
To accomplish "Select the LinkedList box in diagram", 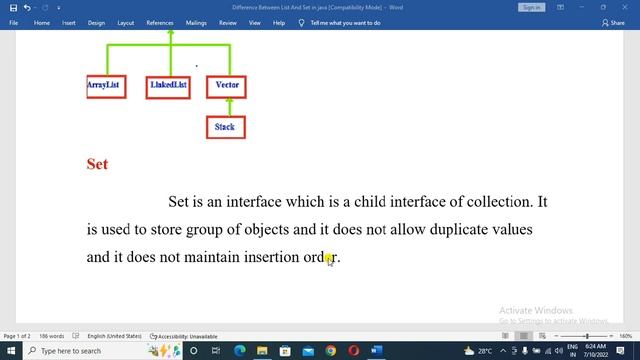I will (168, 87).
